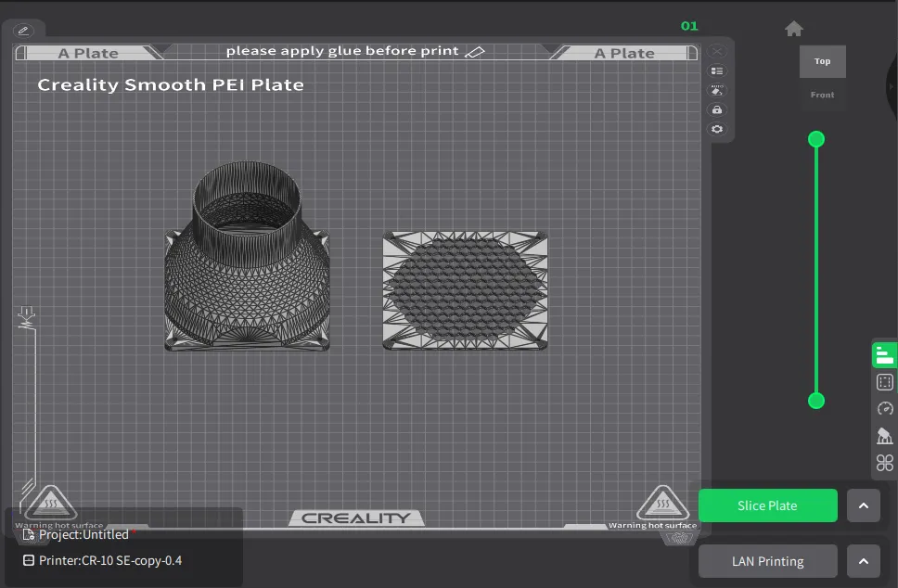
Task: Click the Slice Plate button
Action: click(x=767, y=505)
